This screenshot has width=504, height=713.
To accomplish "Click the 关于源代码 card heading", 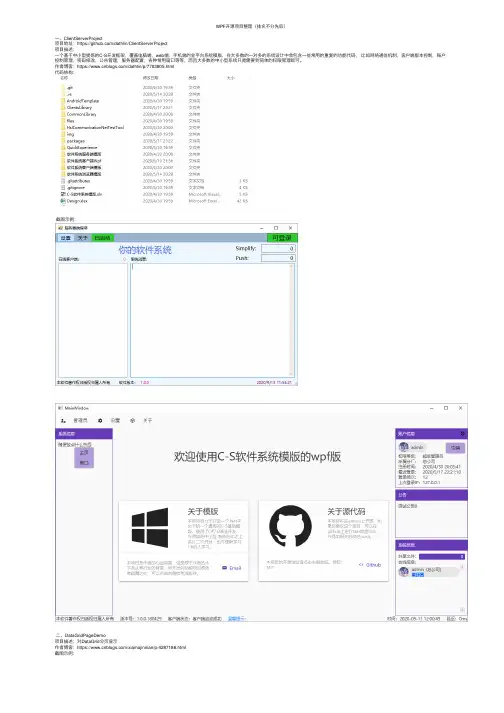I will [x=347, y=512].
